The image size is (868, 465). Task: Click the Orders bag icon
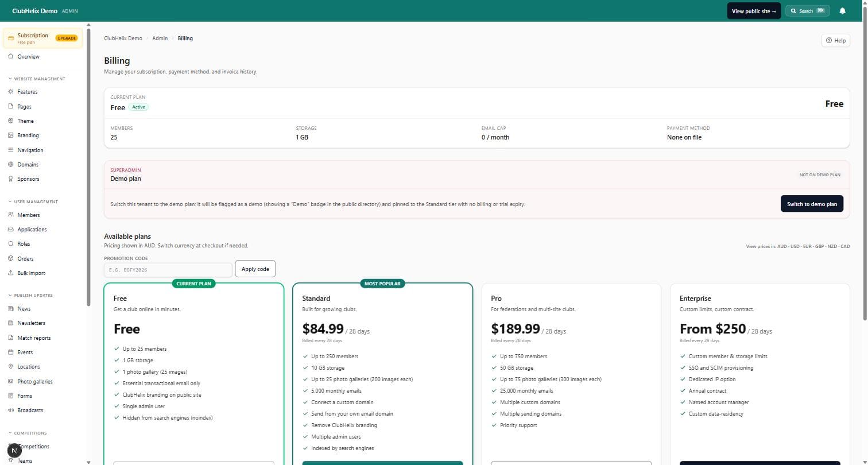[11, 258]
